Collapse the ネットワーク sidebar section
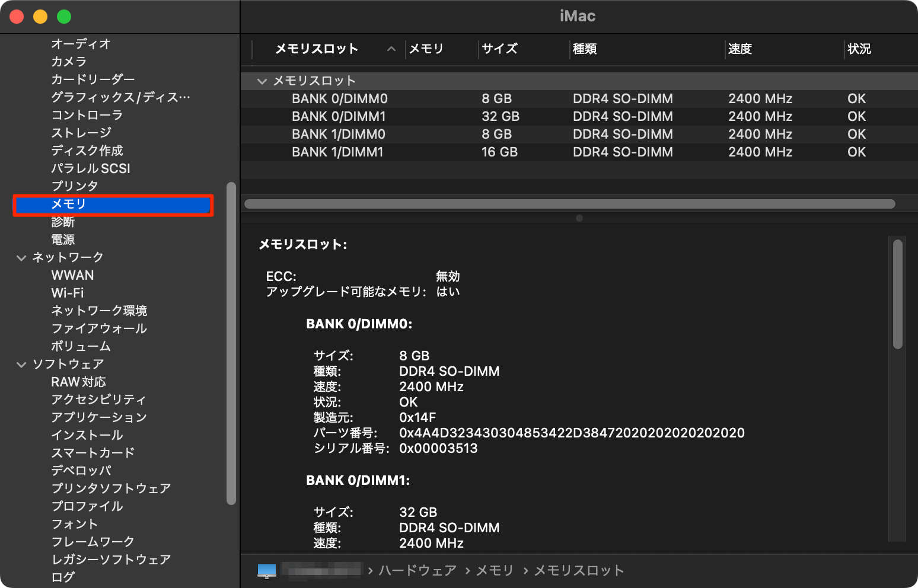The width and height of the screenshot is (918, 588). click(21, 258)
